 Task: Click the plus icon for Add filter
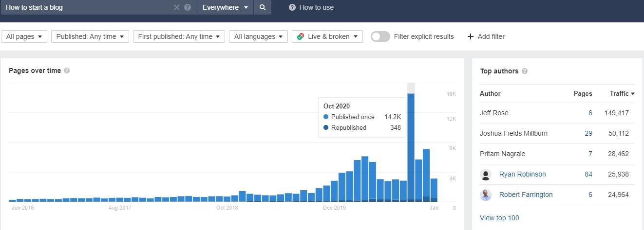click(470, 36)
